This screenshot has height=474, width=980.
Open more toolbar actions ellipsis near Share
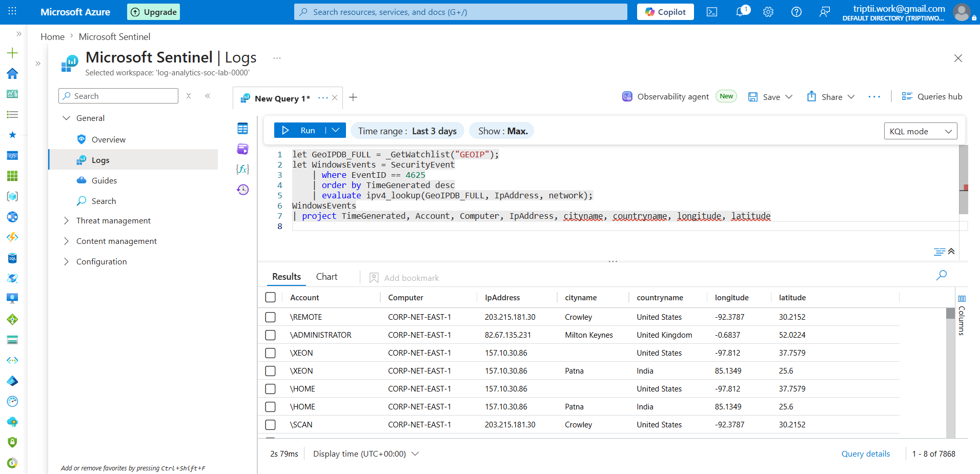point(874,97)
